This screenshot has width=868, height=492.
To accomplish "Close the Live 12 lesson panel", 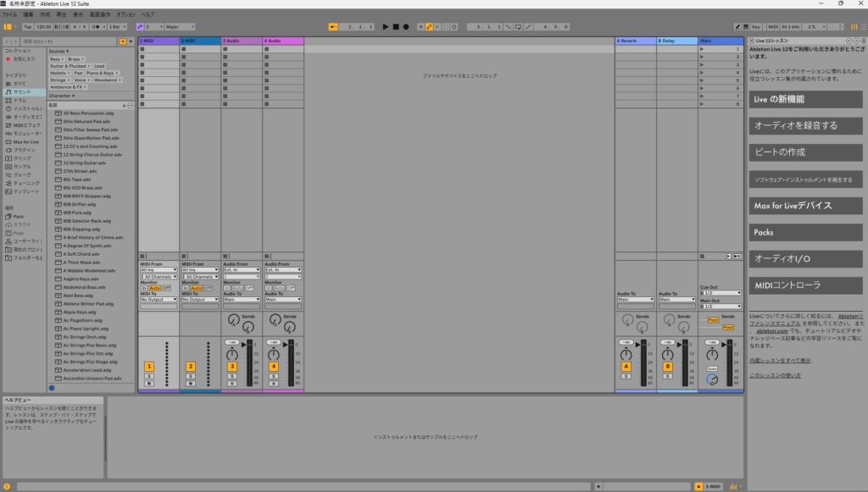I will click(751, 41).
